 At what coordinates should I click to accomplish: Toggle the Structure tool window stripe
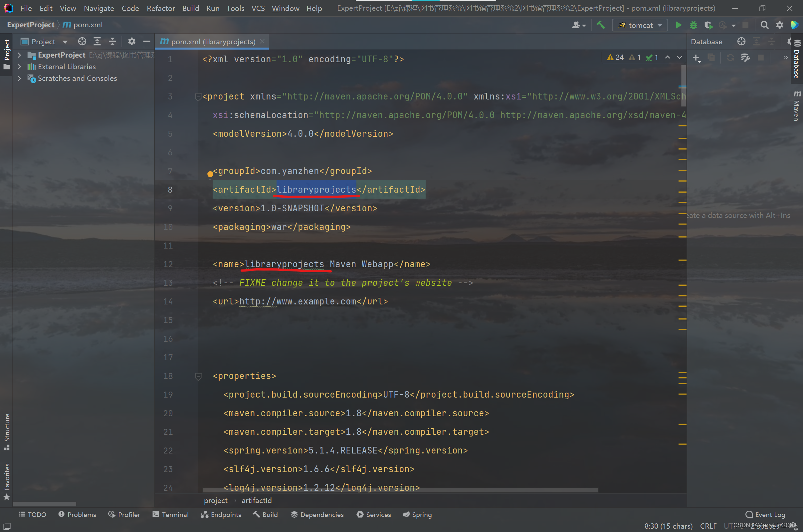coord(6,431)
